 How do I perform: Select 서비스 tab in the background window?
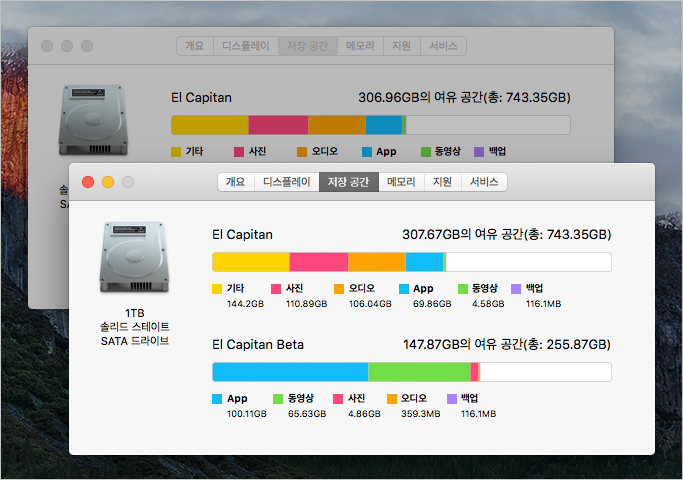(x=443, y=46)
